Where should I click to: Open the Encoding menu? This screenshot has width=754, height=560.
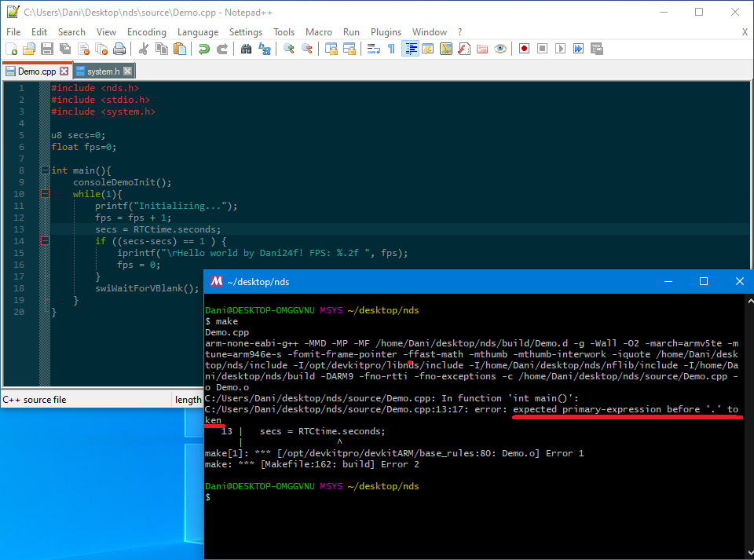(x=147, y=31)
